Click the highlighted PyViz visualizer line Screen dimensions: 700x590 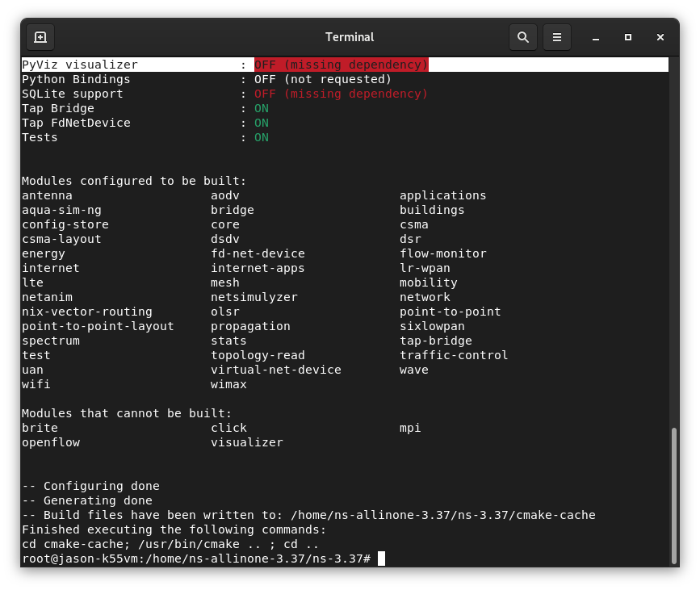coord(345,65)
